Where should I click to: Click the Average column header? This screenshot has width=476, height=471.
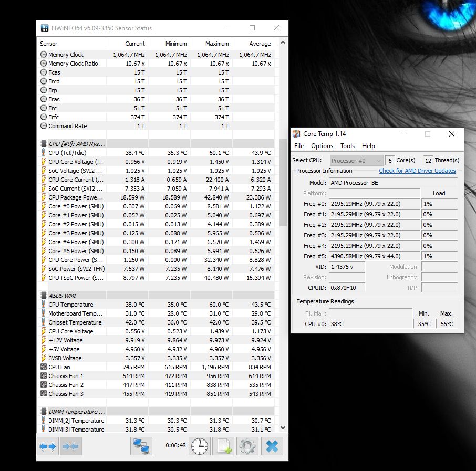coord(253,44)
